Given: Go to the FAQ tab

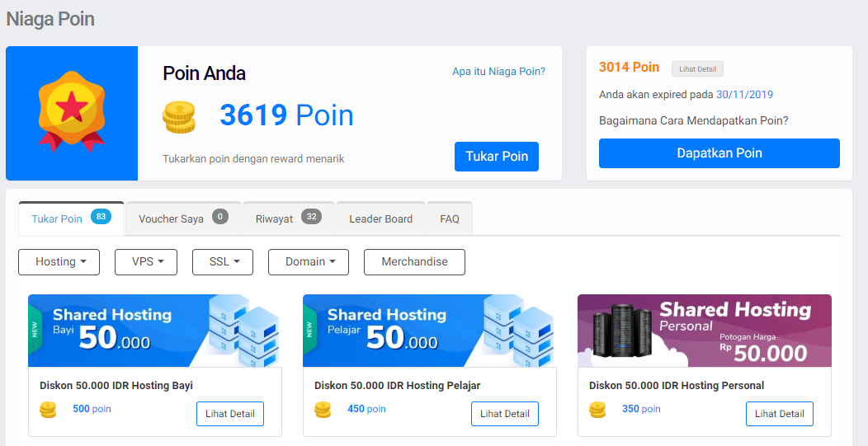Looking at the screenshot, I should [450, 218].
